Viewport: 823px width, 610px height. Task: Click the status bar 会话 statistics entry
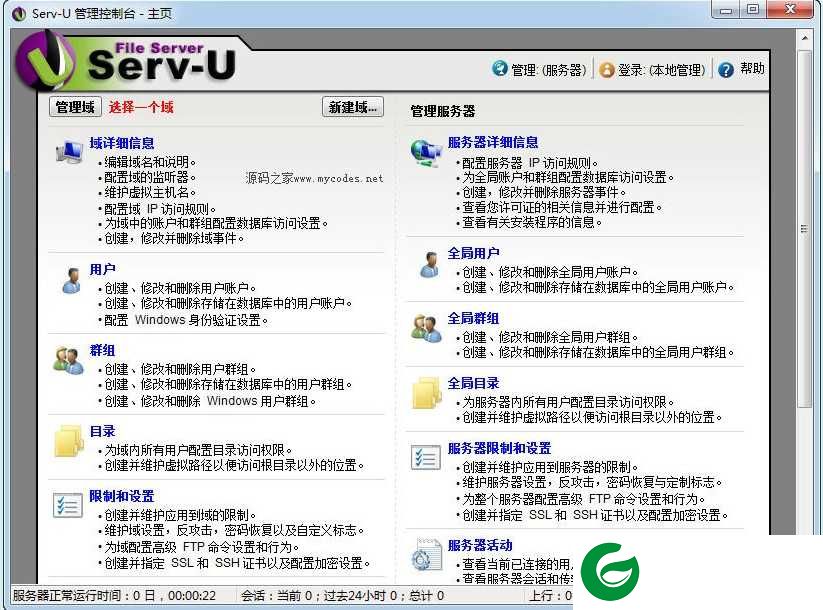click(x=343, y=596)
